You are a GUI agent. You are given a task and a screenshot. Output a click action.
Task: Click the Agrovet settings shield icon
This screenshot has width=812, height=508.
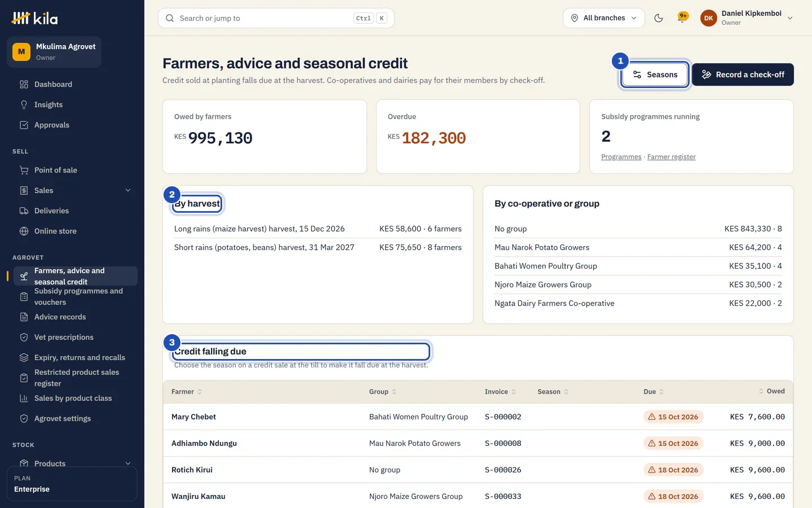(x=24, y=419)
